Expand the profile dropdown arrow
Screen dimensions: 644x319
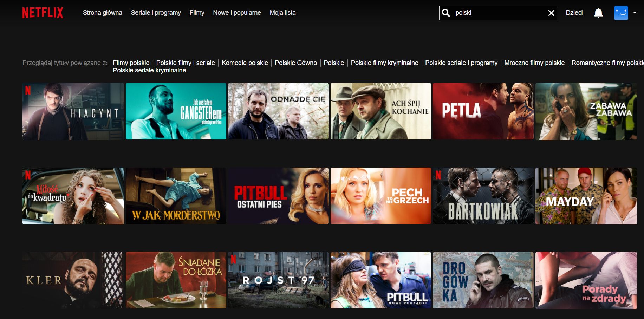635,13
